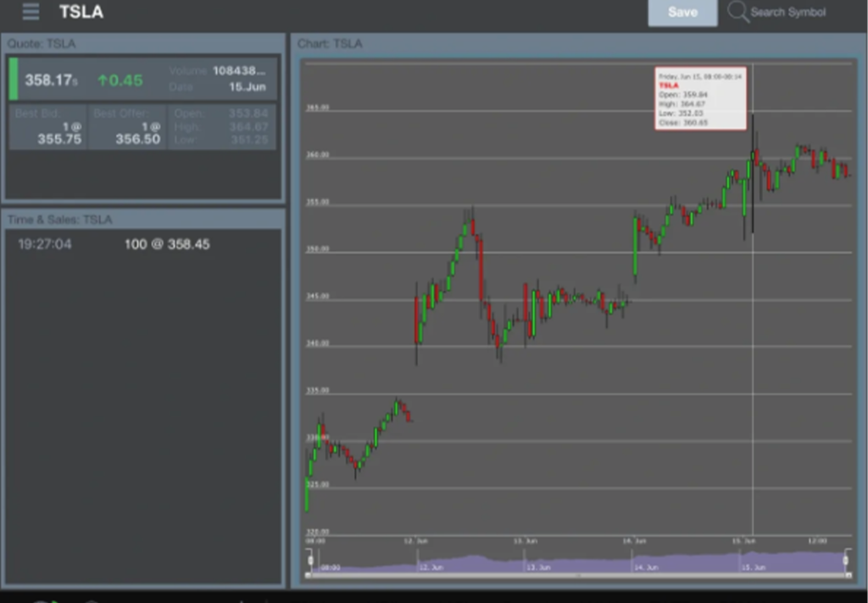The image size is (868, 603).
Task: Click the volume value 108438...
Action: click(239, 71)
